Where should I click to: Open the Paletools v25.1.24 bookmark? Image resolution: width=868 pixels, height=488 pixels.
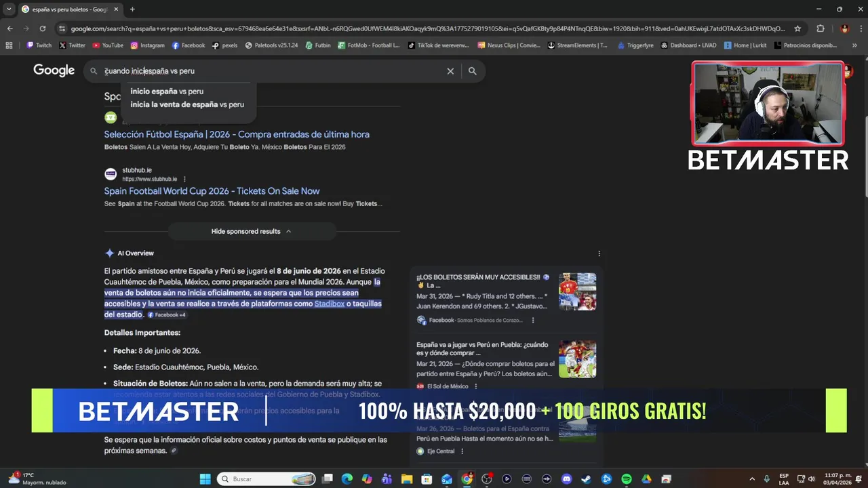click(x=271, y=45)
